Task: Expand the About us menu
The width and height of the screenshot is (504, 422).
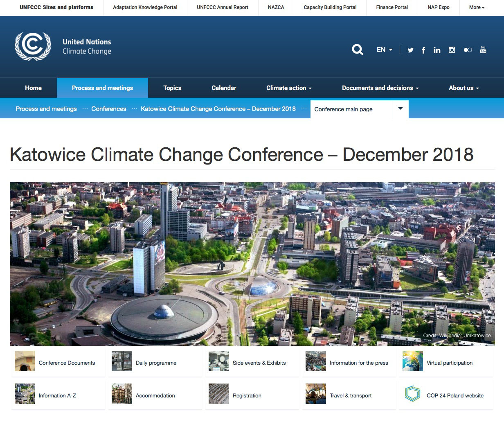Action: [x=464, y=88]
